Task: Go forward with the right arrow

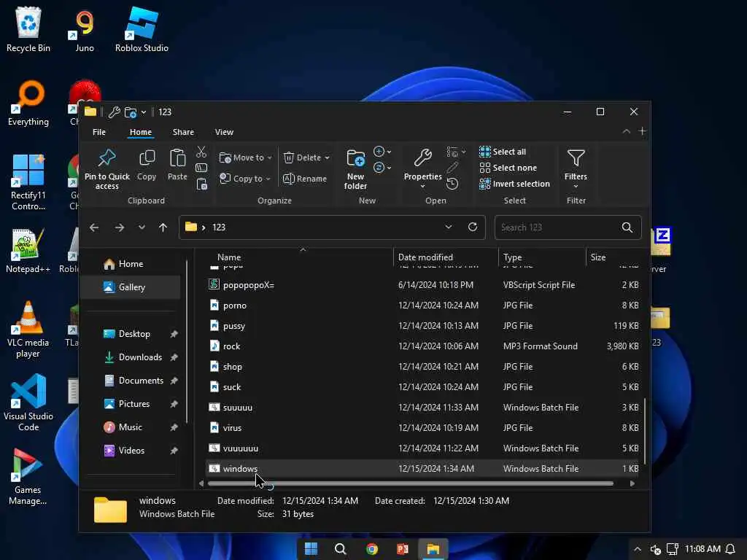Action: pyautogui.click(x=120, y=227)
